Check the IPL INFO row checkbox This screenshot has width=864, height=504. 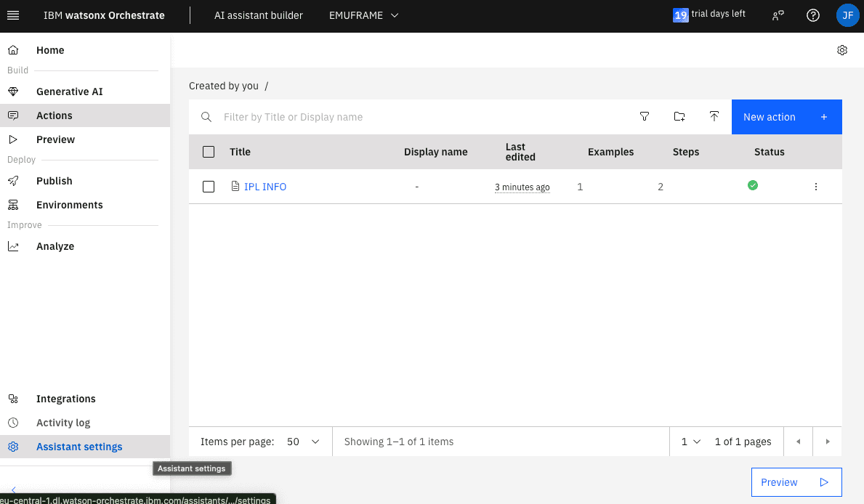tap(209, 187)
